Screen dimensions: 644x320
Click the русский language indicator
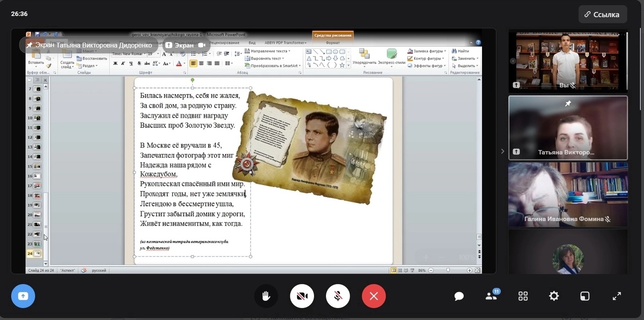(x=99, y=270)
